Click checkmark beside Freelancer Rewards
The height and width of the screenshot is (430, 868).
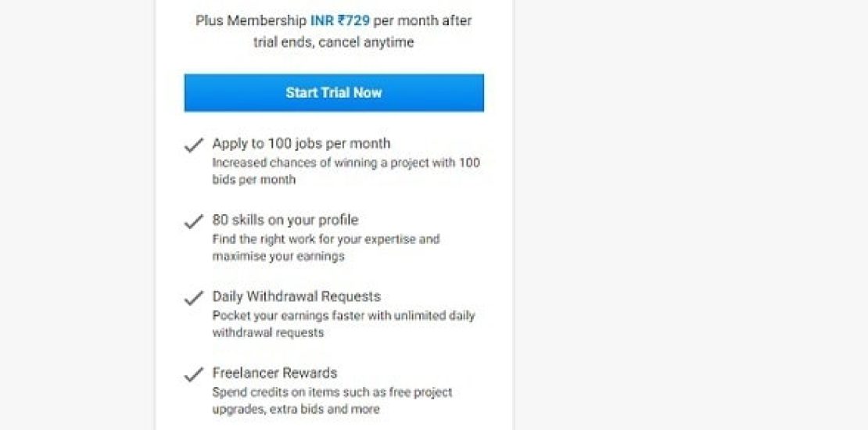[x=193, y=375]
